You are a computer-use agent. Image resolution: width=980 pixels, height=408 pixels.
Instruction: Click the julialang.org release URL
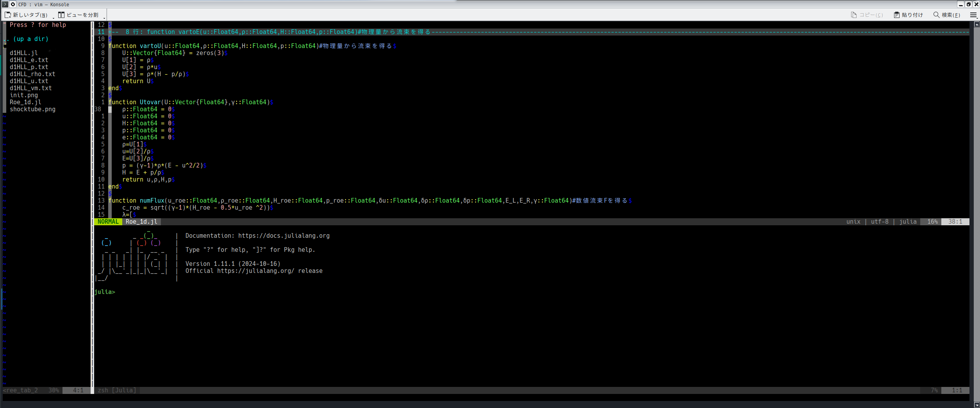coord(256,271)
